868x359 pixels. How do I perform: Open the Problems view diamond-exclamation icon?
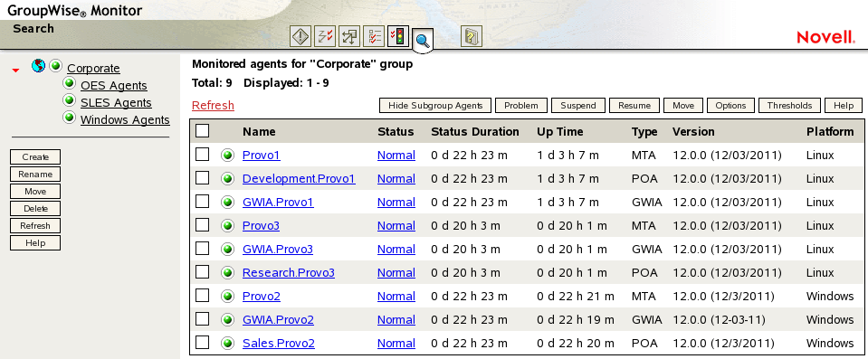pyautogui.click(x=300, y=37)
